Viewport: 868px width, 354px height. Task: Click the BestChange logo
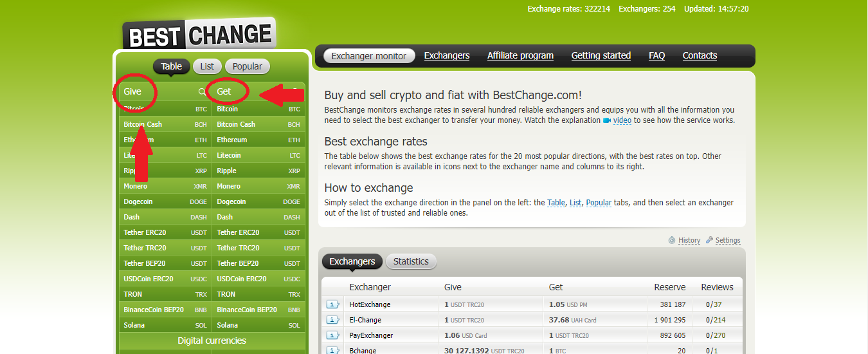click(x=199, y=35)
